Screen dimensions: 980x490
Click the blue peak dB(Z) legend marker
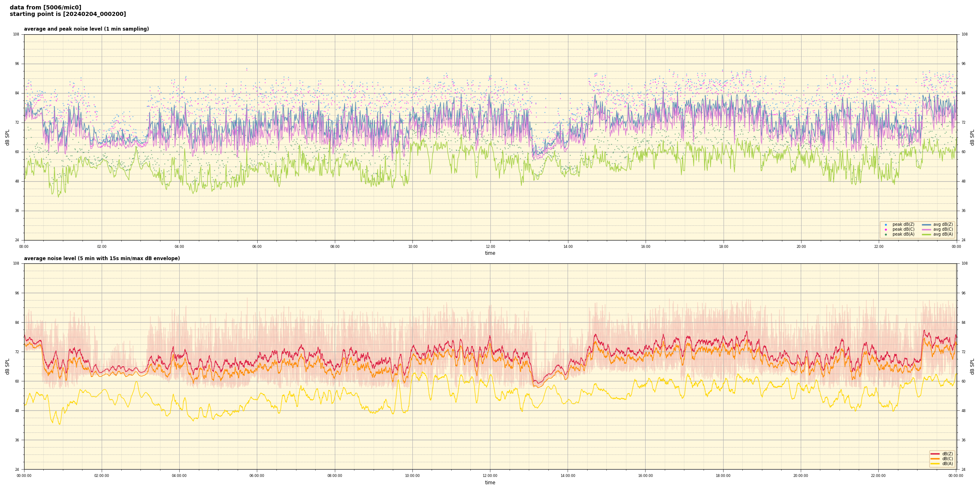click(886, 225)
